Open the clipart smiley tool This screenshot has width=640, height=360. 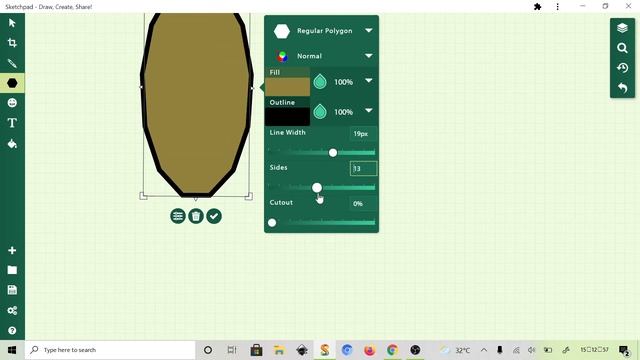(12, 103)
